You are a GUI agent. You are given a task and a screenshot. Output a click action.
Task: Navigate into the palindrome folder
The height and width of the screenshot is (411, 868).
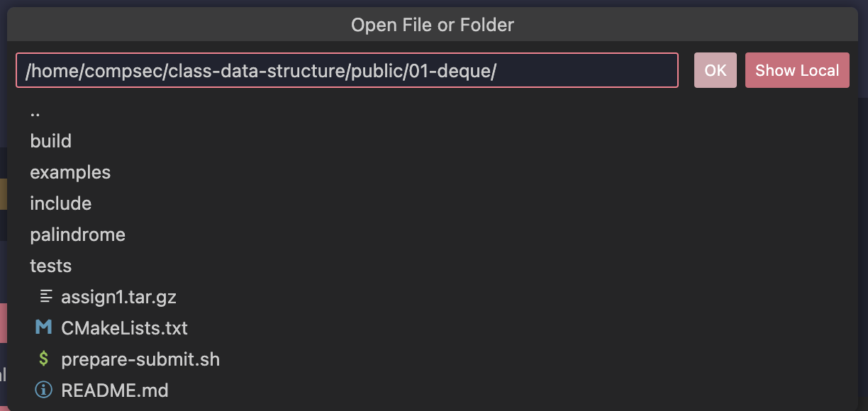[x=77, y=235]
